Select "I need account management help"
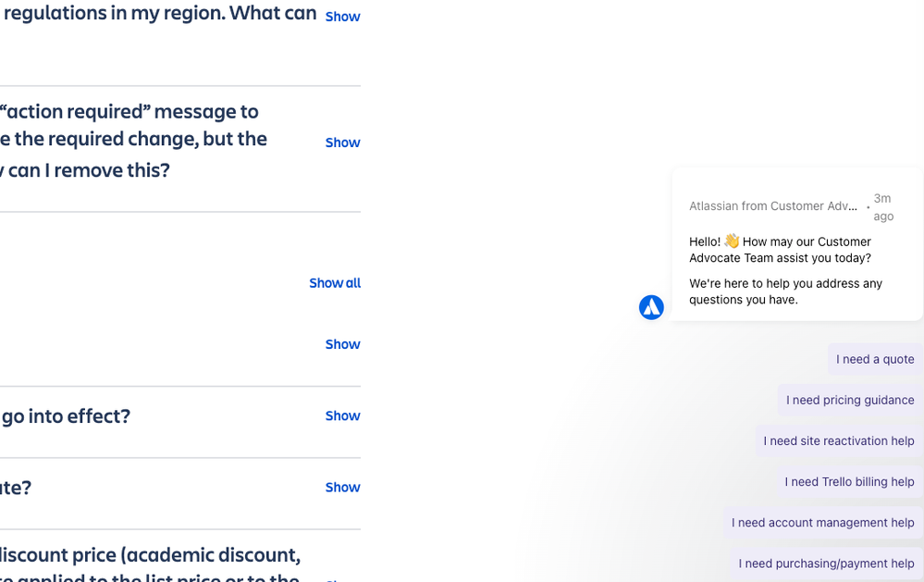Screen dimensions: 924x582 click(822, 523)
